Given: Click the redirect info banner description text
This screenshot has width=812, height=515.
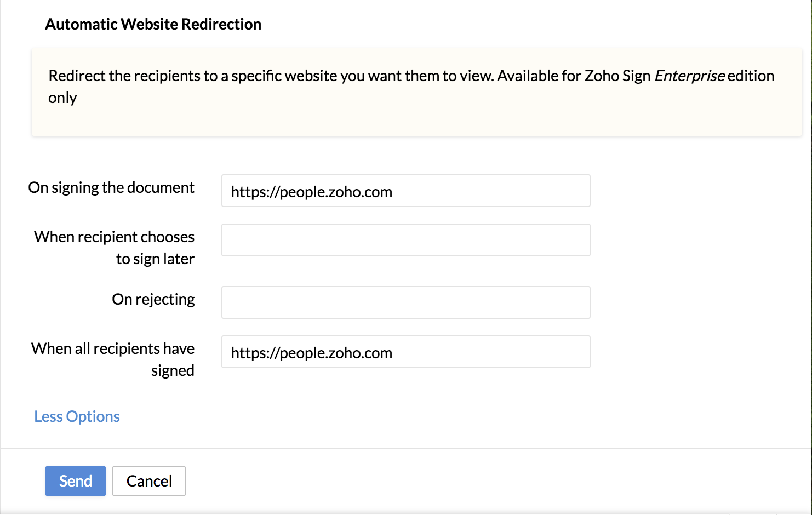Looking at the screenshot, I should click(x=411, y=87).
